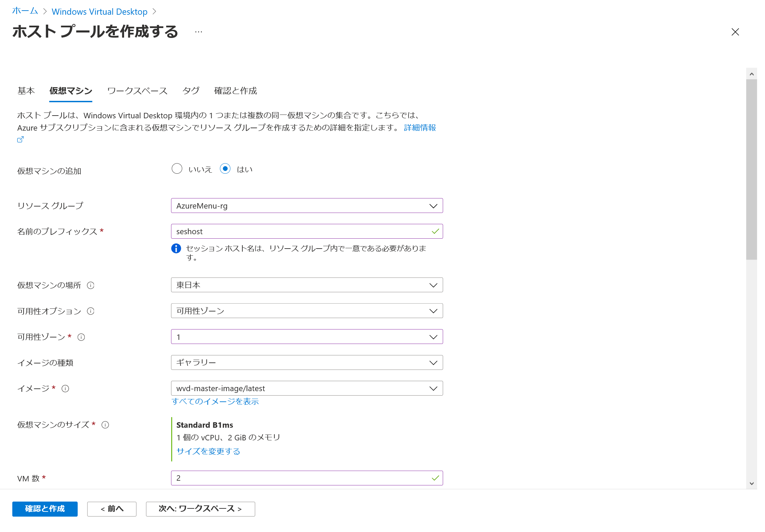Click the vertical scrollbar thumb

[x=752, y=170]
